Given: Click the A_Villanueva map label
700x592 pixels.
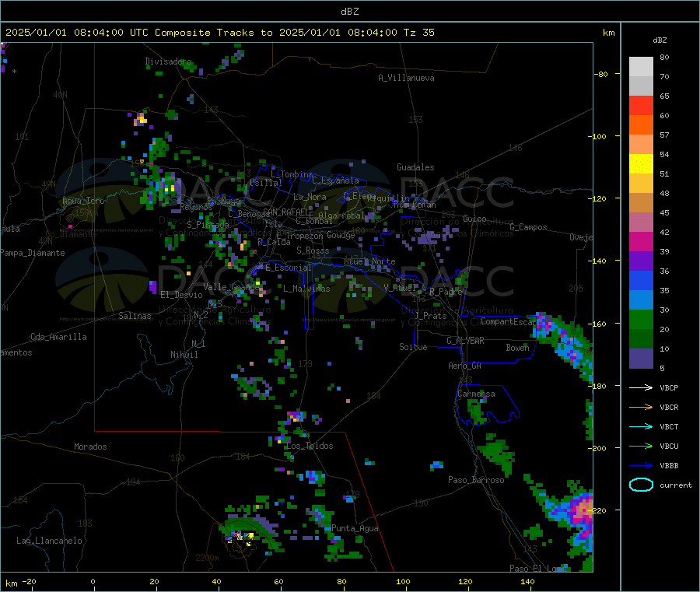Looking at the screenshot, I should pyautogui.click(x=406, y=78).
